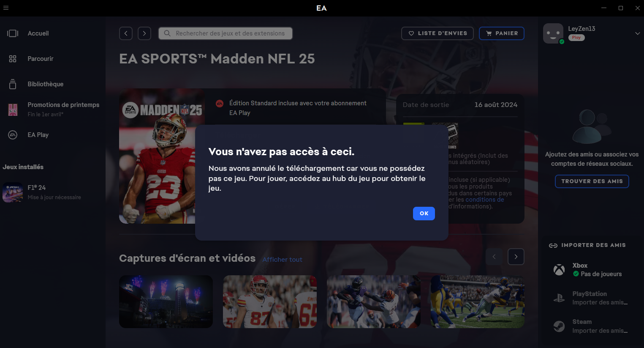Screen dimensions: 644x348
Task: Click the Bibliothèque library icon
Action: [13, 84]
